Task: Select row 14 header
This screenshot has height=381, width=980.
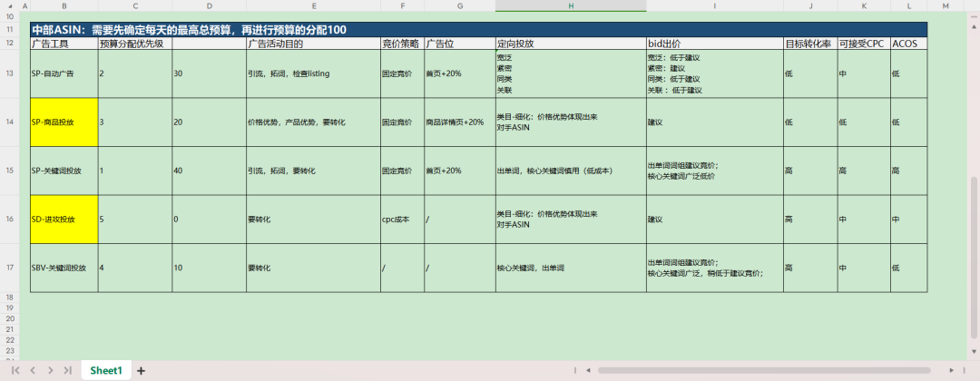Action: pos(10,122)
